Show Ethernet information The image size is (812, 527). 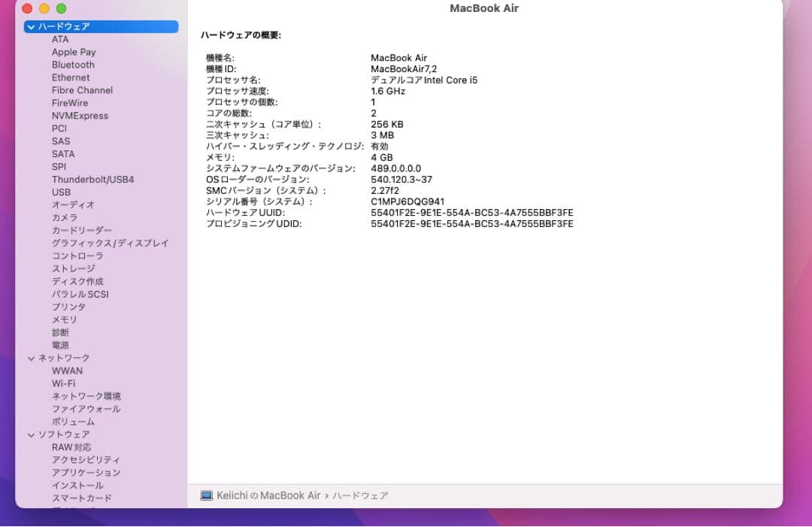71,77
